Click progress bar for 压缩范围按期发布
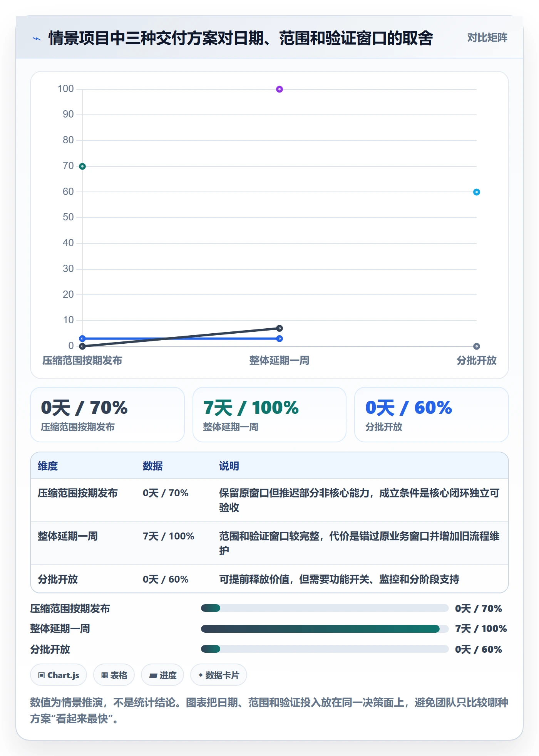The image size is (539, 756). [x=325, y=608]
